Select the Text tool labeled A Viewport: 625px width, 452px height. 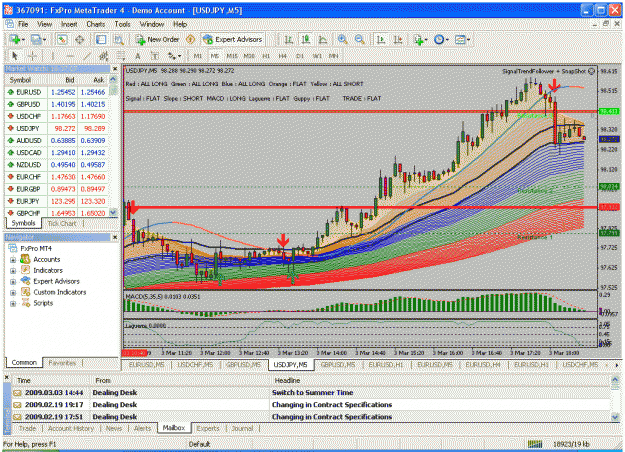click(x=138, y=56)
